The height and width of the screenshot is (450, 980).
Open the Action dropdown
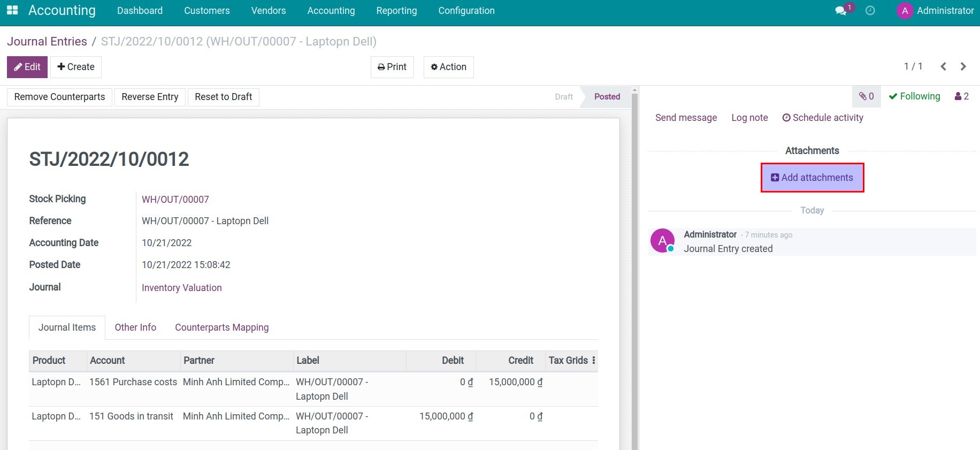pos(448,67)
